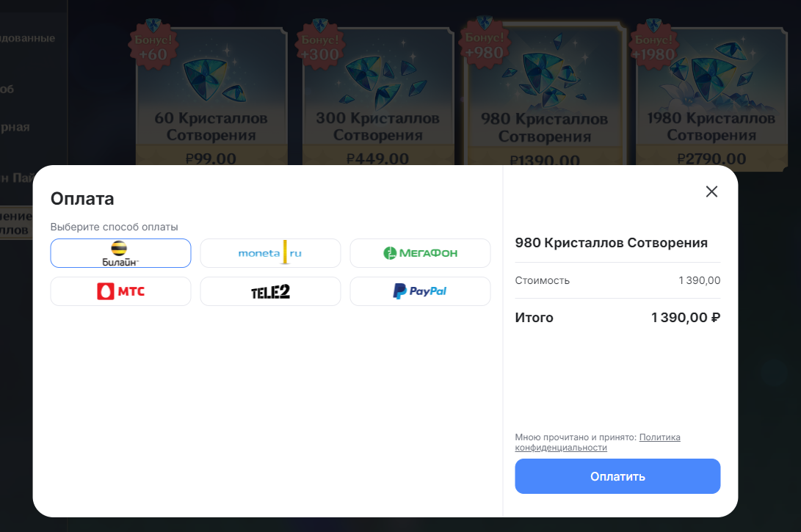Click the blue Оплатить button
801x532 pixels.
(x=617, y=476)
